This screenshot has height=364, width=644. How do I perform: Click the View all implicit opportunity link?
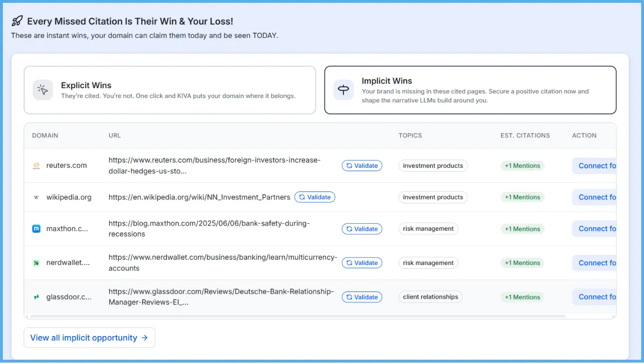click(82, 337)
